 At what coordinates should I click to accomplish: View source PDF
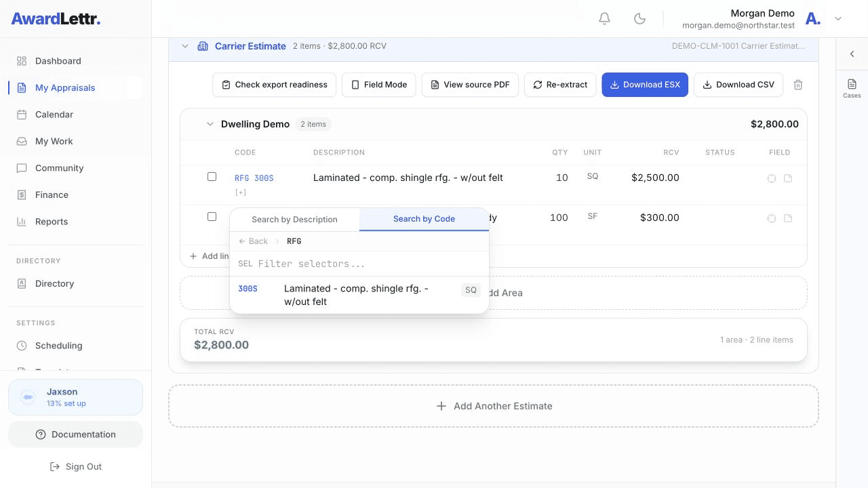click(470, 85)
